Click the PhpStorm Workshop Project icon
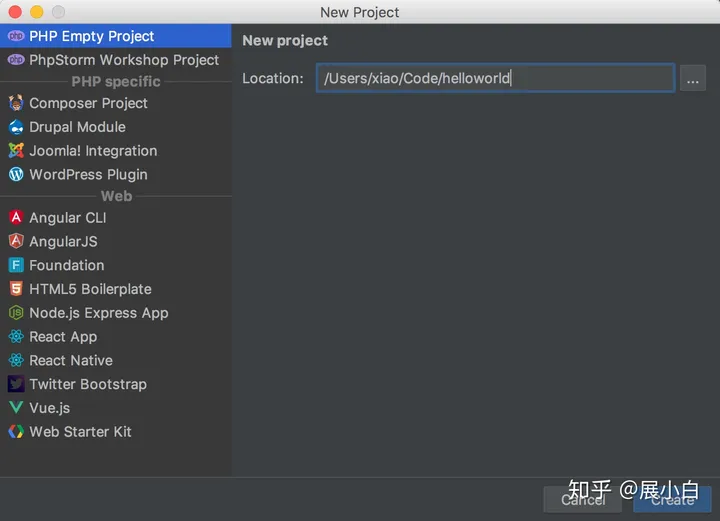 click(16, 60)
